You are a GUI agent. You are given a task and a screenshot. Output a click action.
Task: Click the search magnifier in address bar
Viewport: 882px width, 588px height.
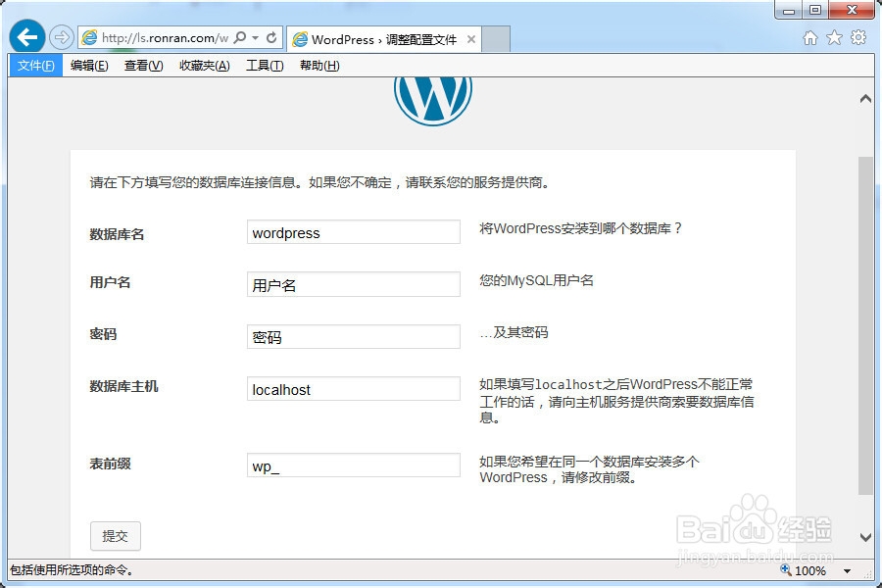click(240, 37)
